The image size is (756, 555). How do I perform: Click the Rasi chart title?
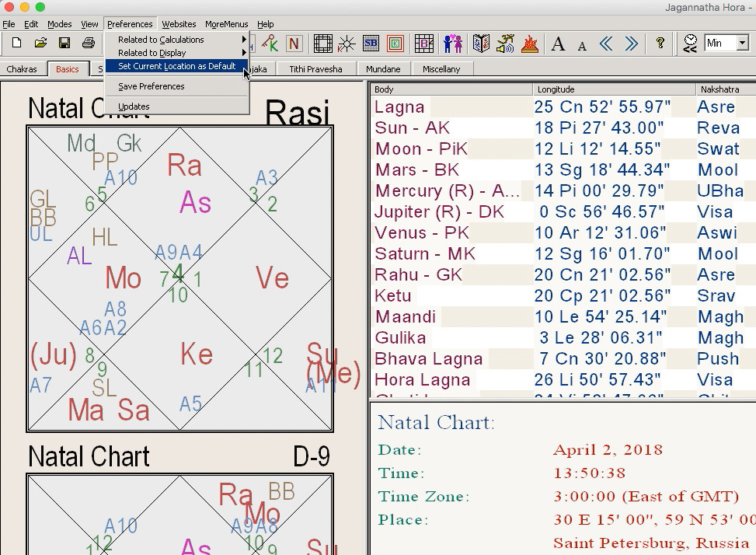pyautogui.click(x=297, y=112)
